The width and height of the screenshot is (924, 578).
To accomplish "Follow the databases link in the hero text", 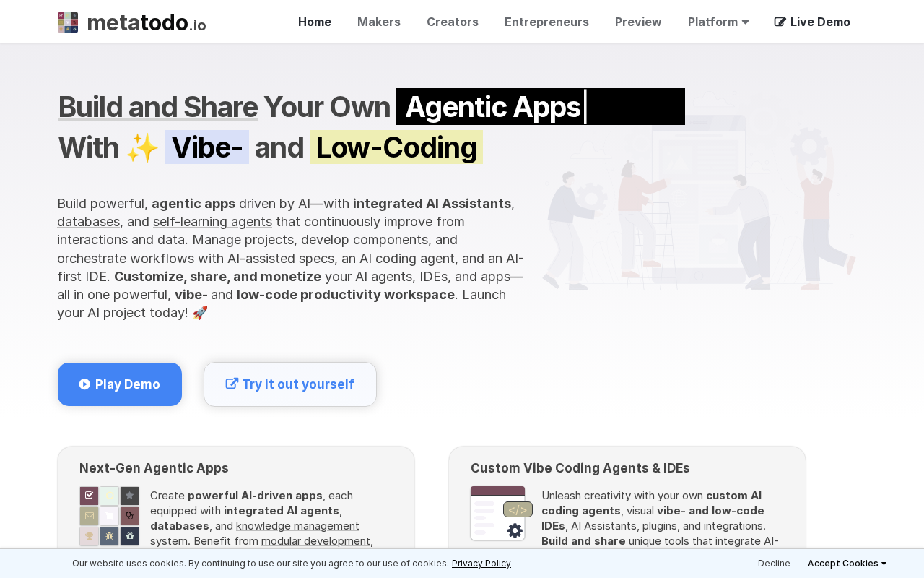I will pos(89,222).
